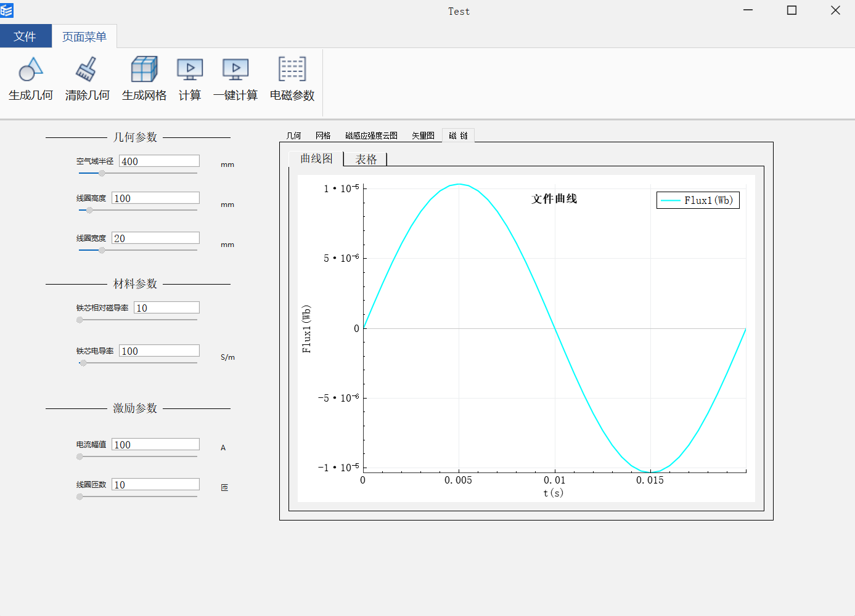Click the 线圈宽度 input field
Screen dimensions: 855x616
click(x=156, y=238)
